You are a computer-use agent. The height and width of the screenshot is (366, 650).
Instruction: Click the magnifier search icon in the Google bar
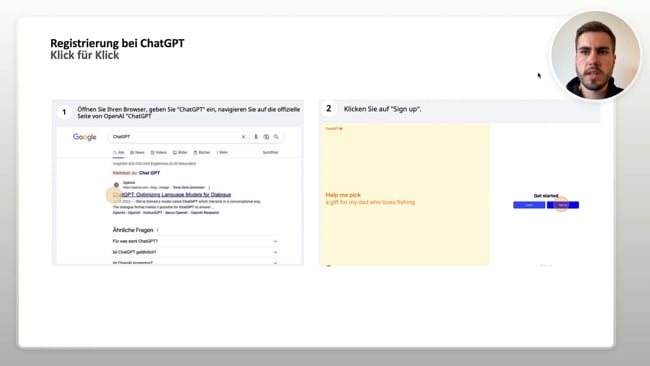pos(276,137)
